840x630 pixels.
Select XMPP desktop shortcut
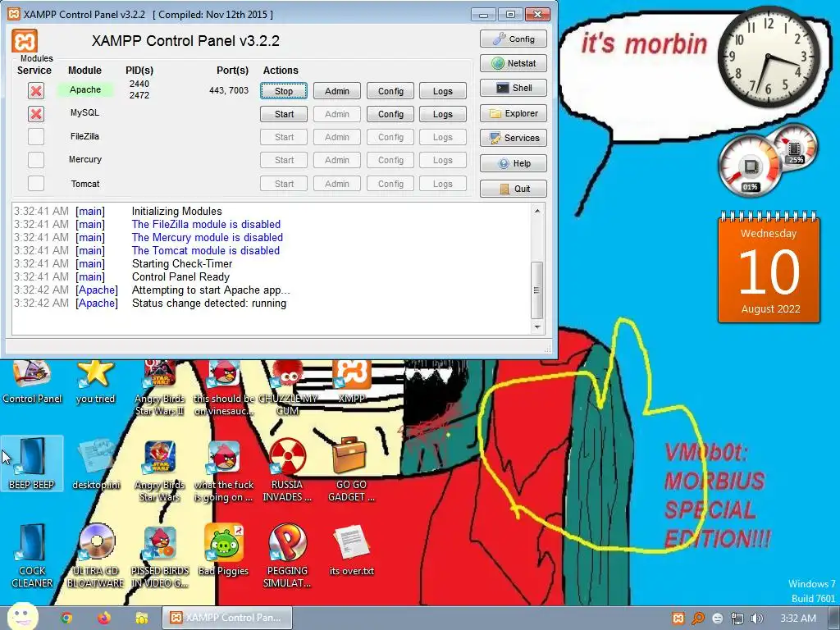tap(351, 382)
